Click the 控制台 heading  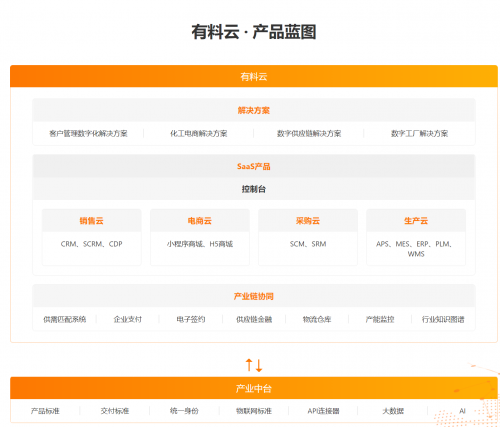[x=254, y=189]
